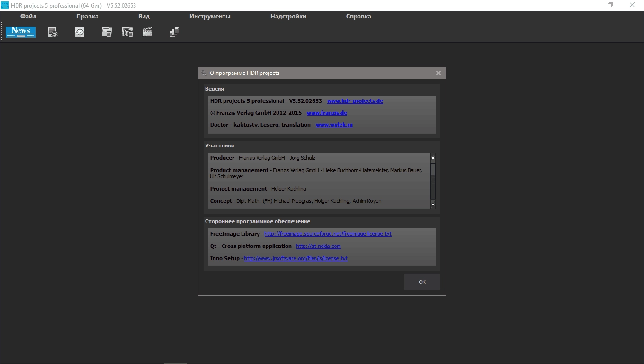Viewport: 644px width, 364px height.
Task: Click the participants list scrollbar handle
Action: coord(433,170)
